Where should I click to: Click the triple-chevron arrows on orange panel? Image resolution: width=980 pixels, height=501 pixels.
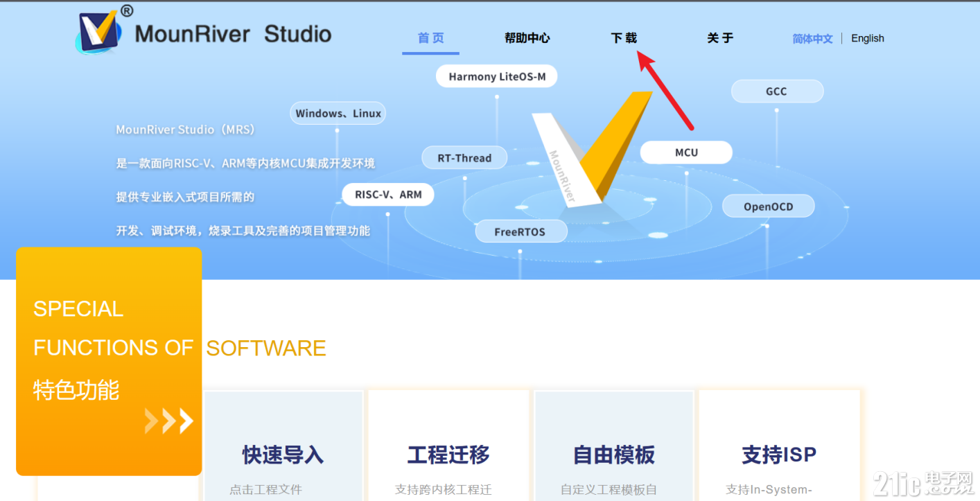169,421
